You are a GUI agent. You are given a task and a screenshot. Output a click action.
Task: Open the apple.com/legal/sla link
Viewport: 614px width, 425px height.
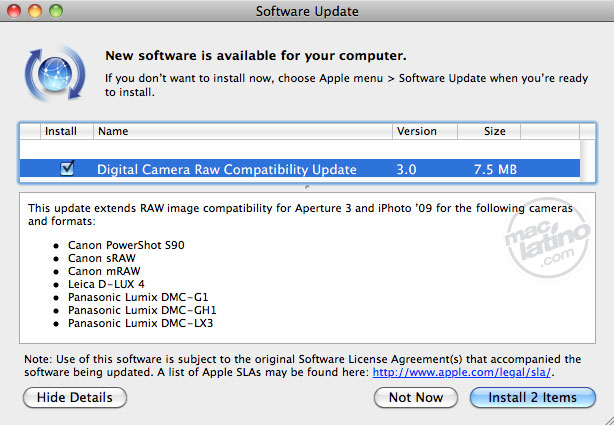pos(462,372)
